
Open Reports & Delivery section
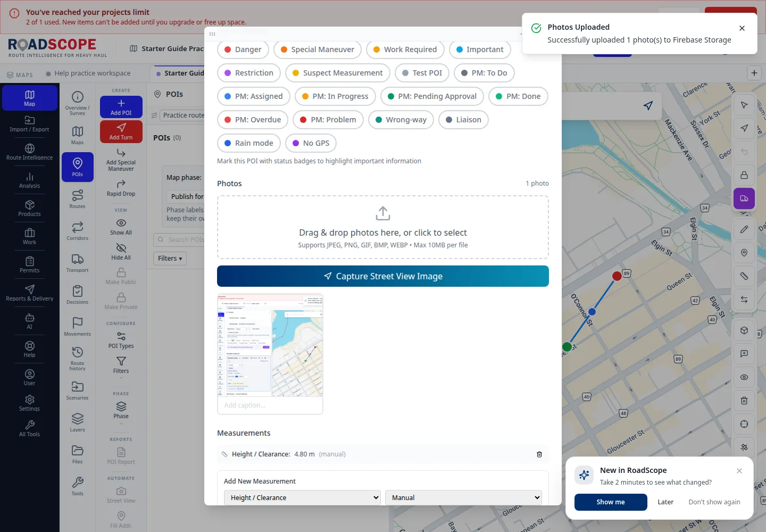[x=29, y=293]
